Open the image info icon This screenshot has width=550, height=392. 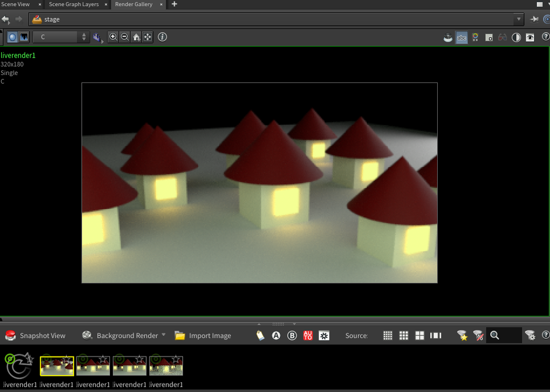point(162,37)
